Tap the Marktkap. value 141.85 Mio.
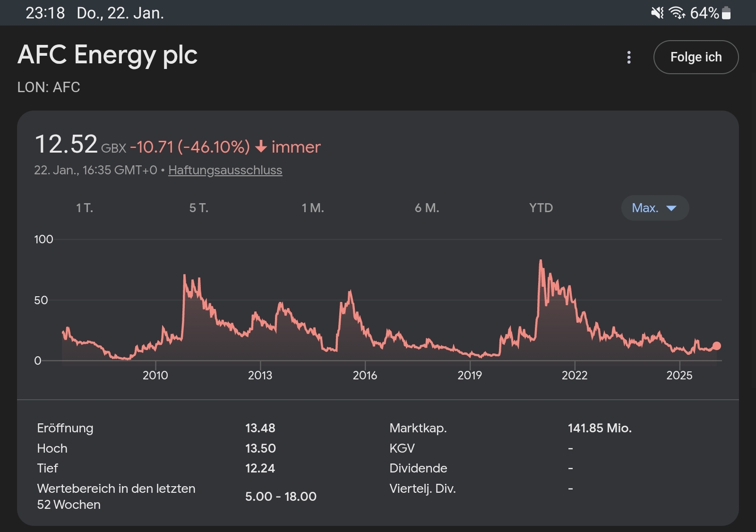756x532 pixels. coord(600,428)
